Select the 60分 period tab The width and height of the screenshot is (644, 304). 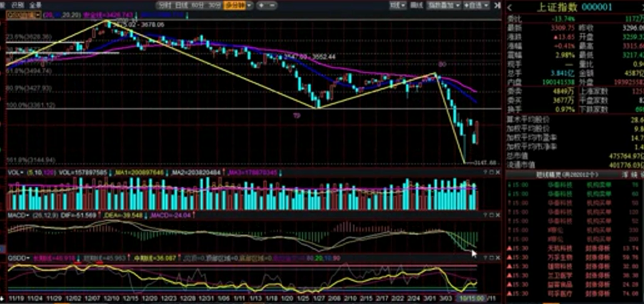click(x=198, y=6)
